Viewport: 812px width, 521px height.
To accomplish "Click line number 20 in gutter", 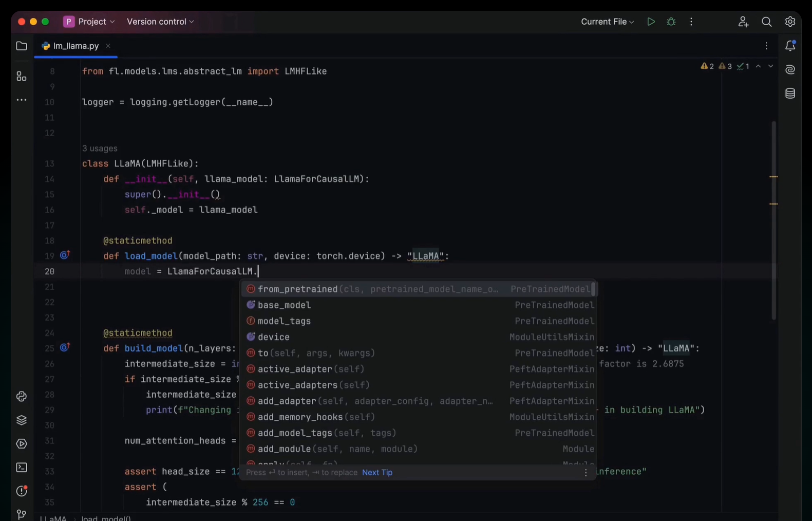I will (x=49, y=271).
